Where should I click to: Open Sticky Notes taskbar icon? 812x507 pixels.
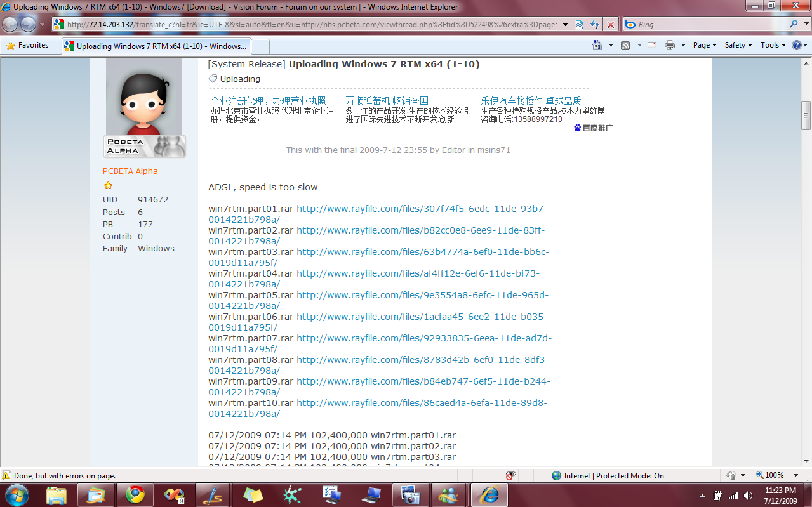(x=253, y=495)
